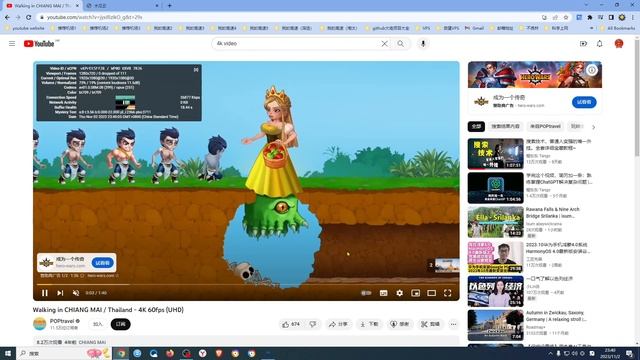Viewport: 640px width, 360px height.
Task: Open the clip scissors button
Action: tap(430, 324)
